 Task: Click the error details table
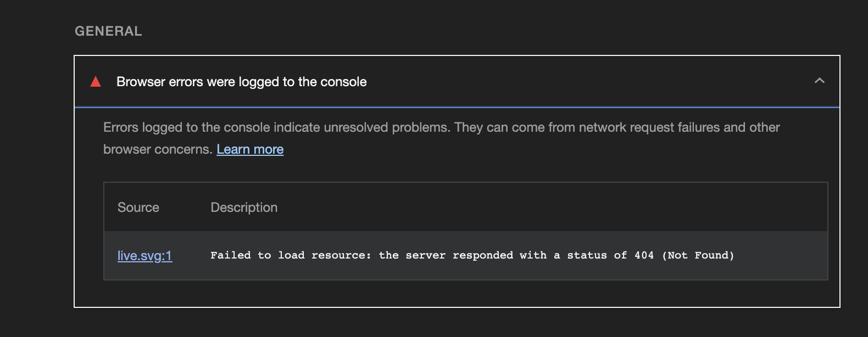466,231
